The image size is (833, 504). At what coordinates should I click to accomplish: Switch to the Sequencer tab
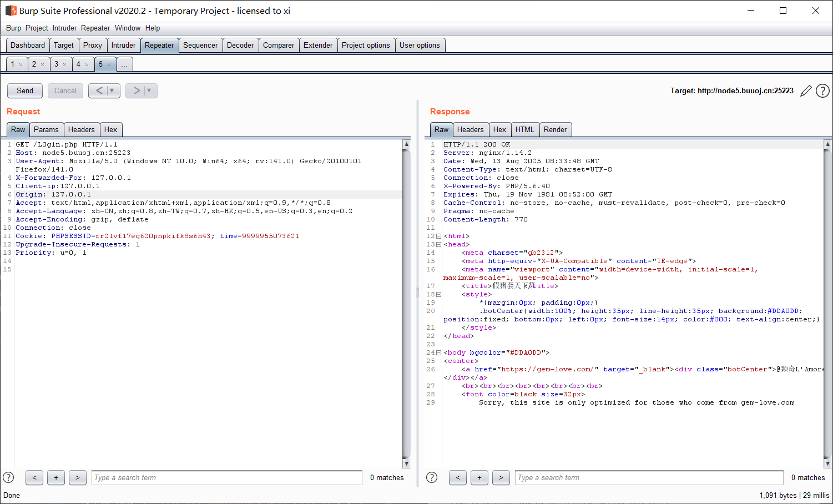200,46
